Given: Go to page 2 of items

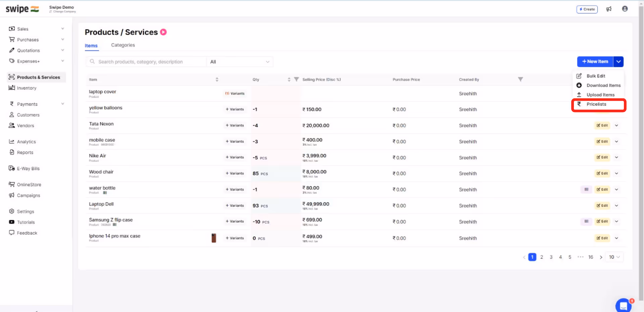Looking at the screenshot, I should tap(542, 257).
